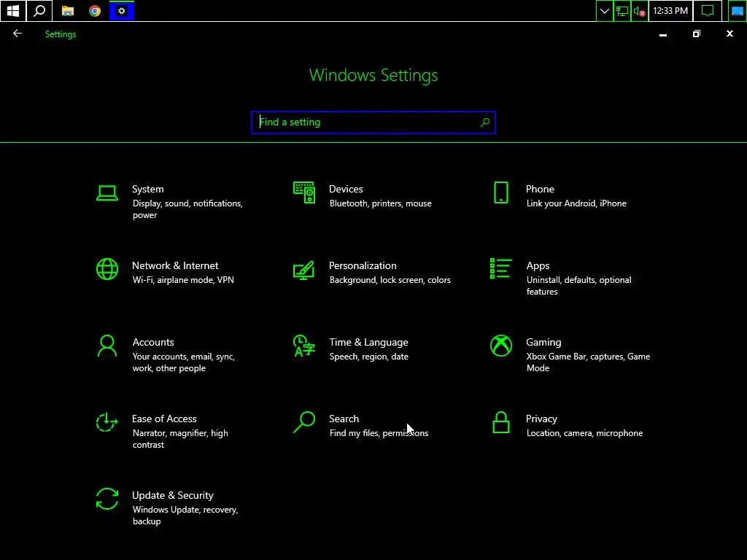
Task: Click the Settings window title text
Action: pos(61,34)
